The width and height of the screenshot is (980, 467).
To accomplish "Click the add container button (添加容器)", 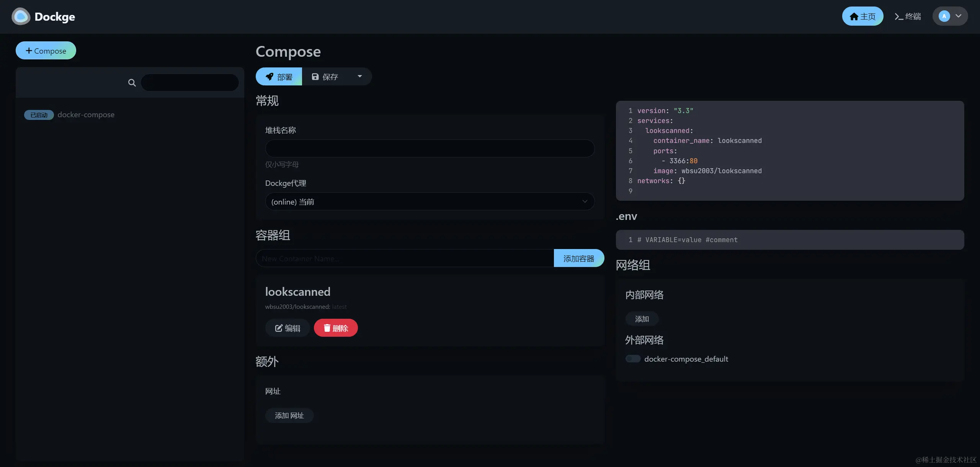I will tap(578, 258).
